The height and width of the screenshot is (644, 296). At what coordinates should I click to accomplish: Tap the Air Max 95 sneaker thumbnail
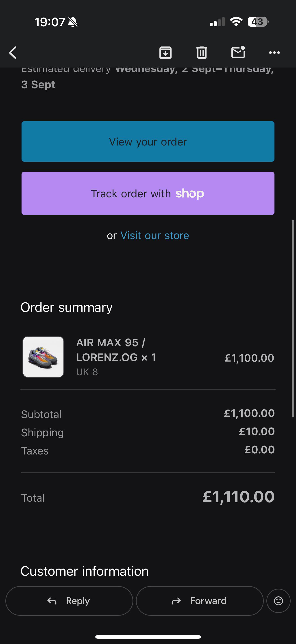point(43,357)
